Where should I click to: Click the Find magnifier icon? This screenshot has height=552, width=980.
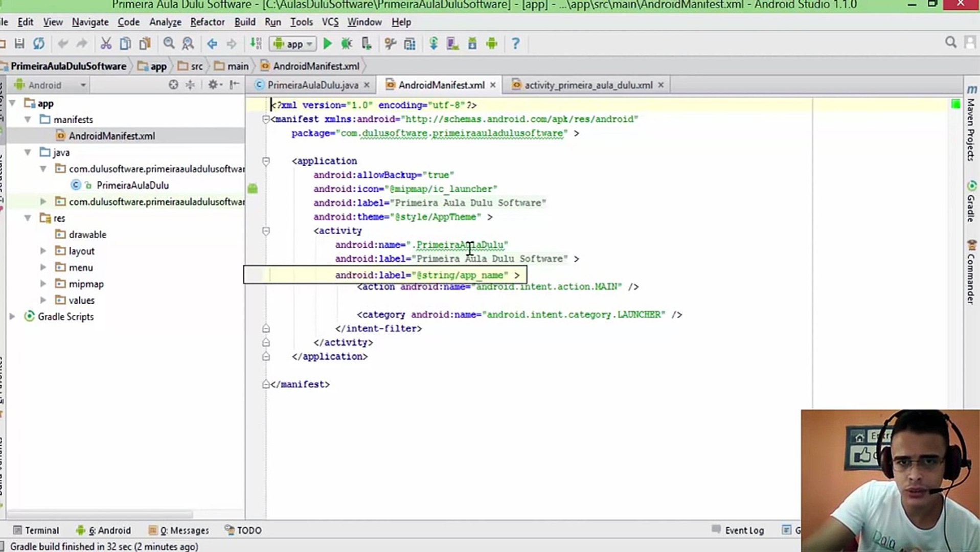tap(169, 43)
